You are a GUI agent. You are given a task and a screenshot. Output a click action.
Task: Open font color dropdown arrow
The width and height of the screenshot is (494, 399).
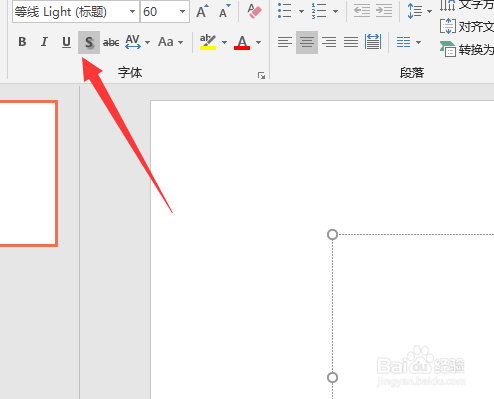point(258,42)
